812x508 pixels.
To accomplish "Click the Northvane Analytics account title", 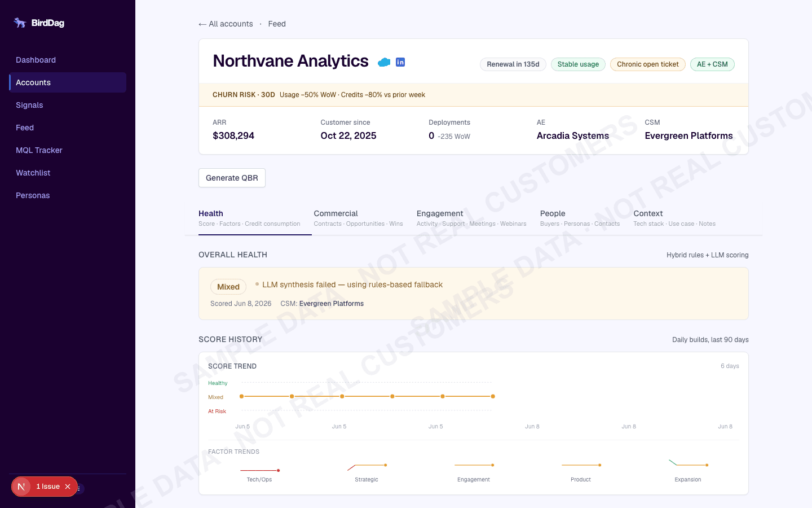I will (290, 61).
